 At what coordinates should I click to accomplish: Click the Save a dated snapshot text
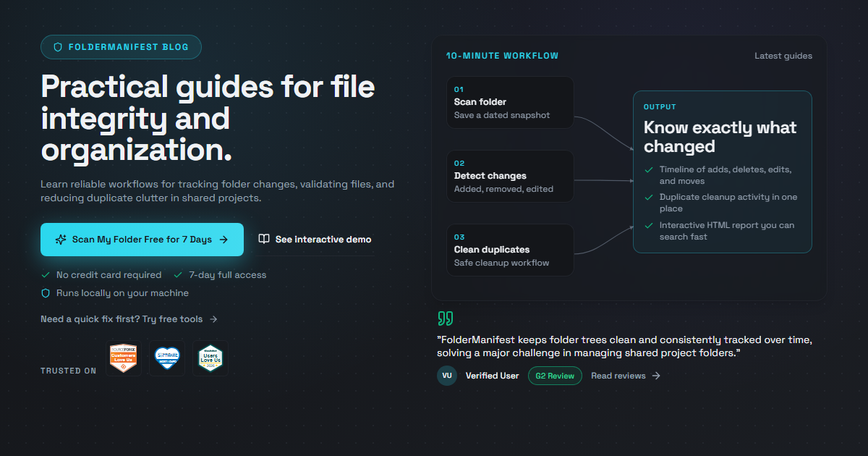[502, 115]
